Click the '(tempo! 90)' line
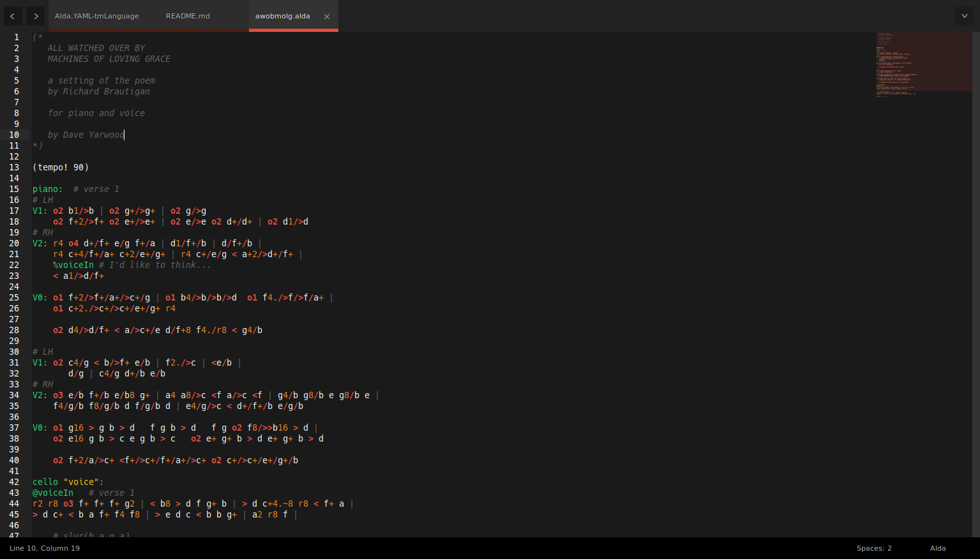 pos(61,167)
